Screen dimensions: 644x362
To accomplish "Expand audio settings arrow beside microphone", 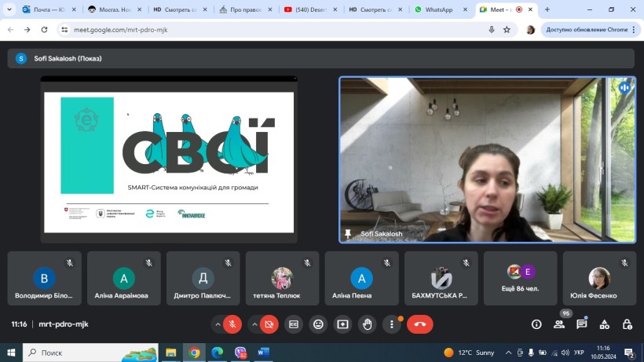I will click(x=218, y=324).
